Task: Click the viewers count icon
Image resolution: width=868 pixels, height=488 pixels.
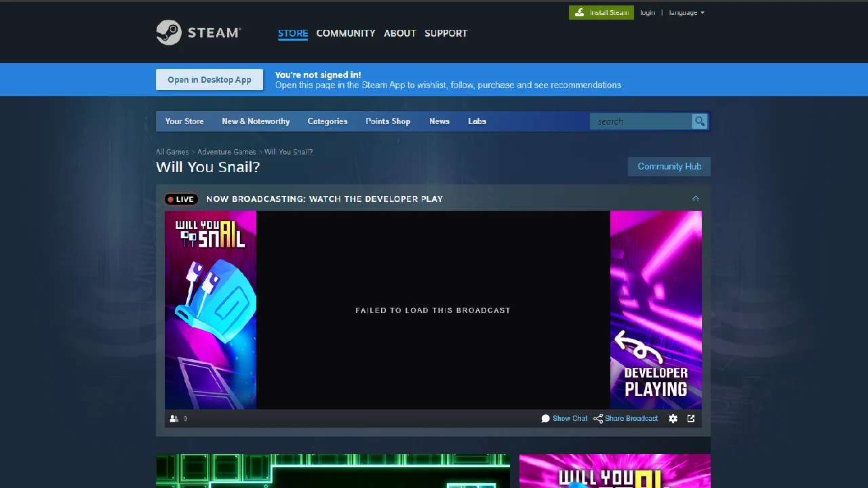Action: pyautogui.click(x=174, y=419)
